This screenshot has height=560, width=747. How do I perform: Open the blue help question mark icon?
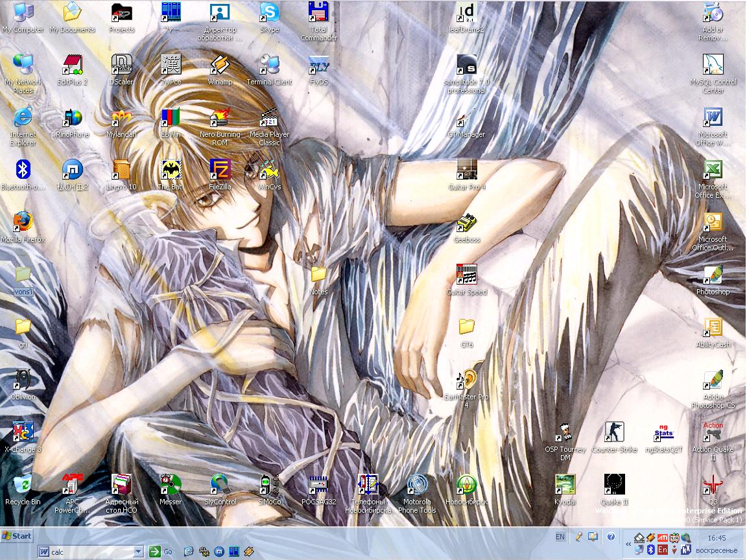611,537
